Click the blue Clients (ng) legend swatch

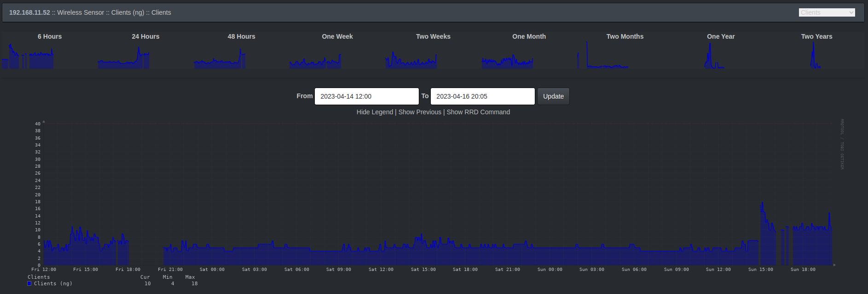pos(29,284)
